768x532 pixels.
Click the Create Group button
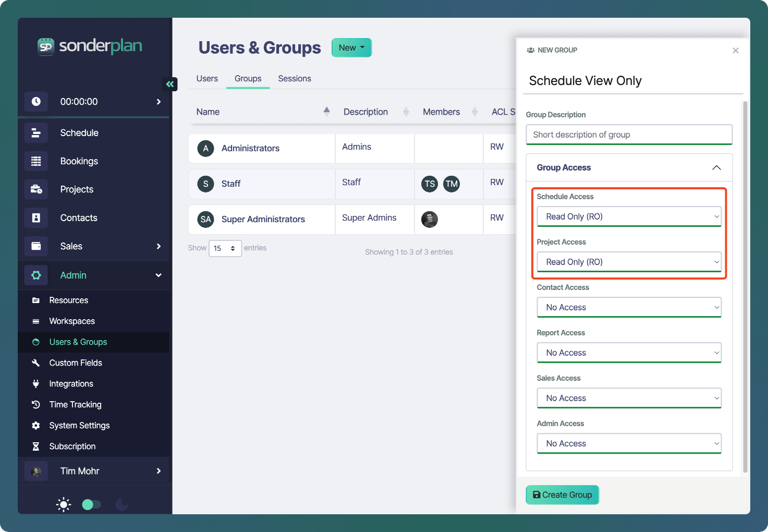[562, 495]
